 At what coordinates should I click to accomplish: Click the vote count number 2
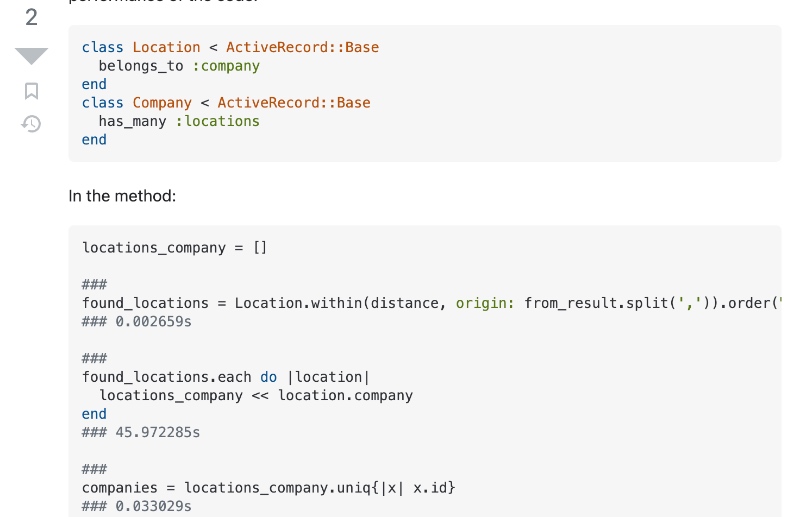coord(31,17)
